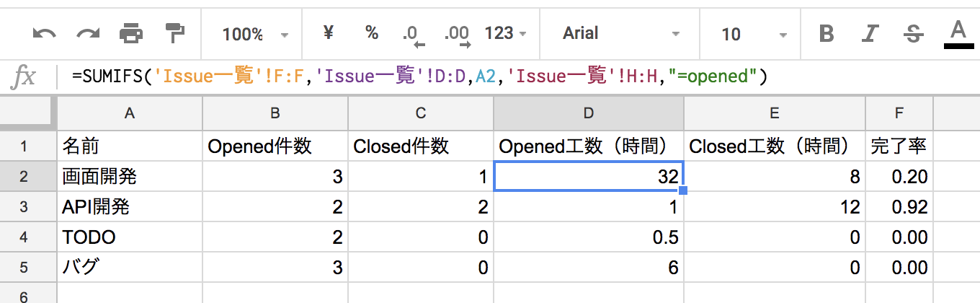Toggle Bold formatting
This screenshot has width=980, height=303.
(827, 34)
